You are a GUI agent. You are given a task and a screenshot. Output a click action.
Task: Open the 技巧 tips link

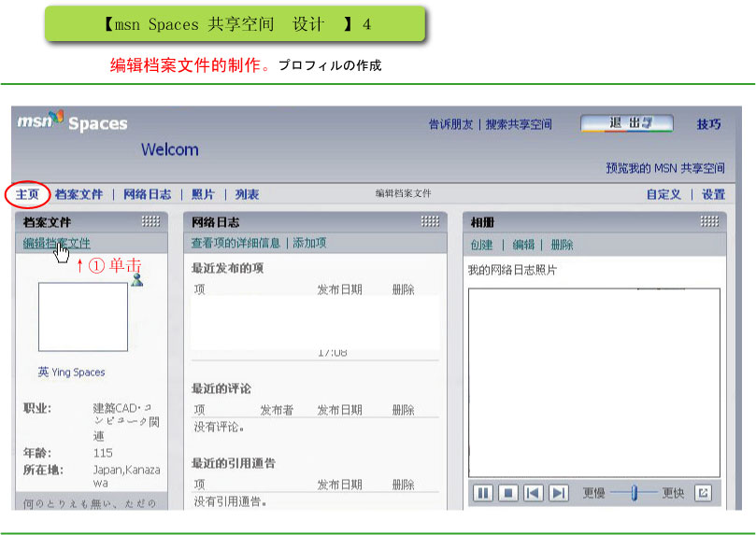coord(708,124)
